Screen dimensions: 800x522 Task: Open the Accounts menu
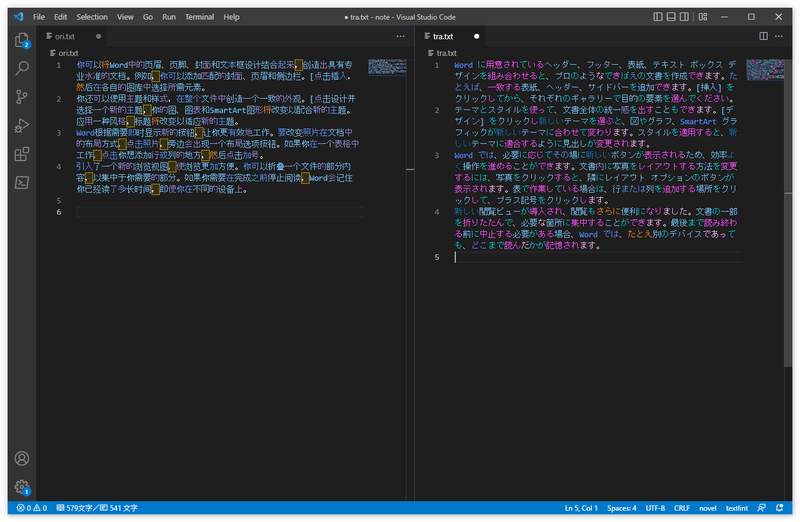click(x=22, y=458)
